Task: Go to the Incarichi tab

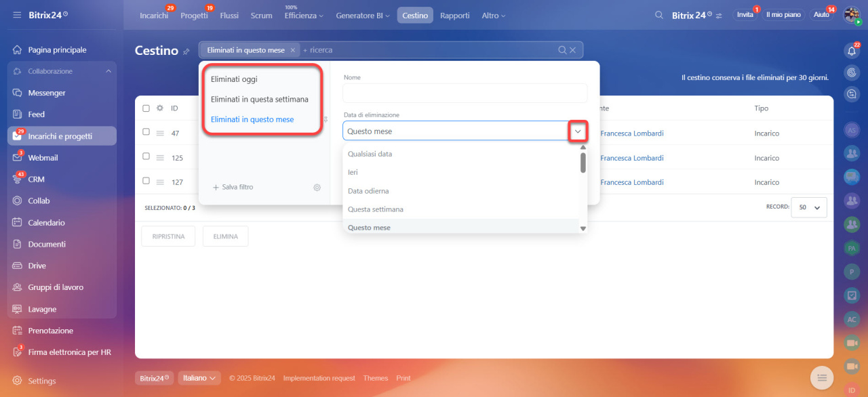Action: [x=154, y=15]
